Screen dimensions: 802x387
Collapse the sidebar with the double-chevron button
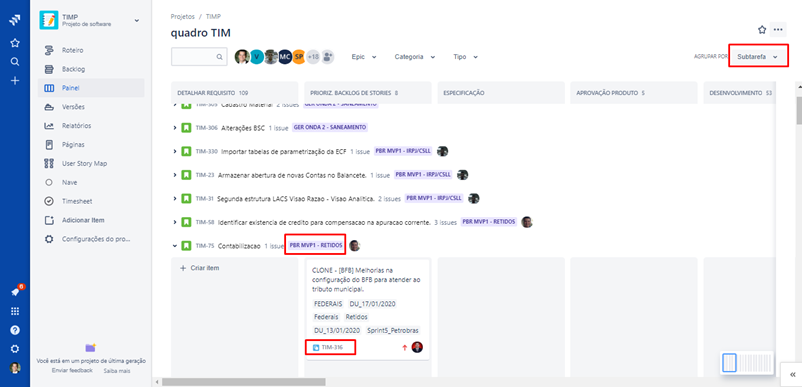(792, 375)
